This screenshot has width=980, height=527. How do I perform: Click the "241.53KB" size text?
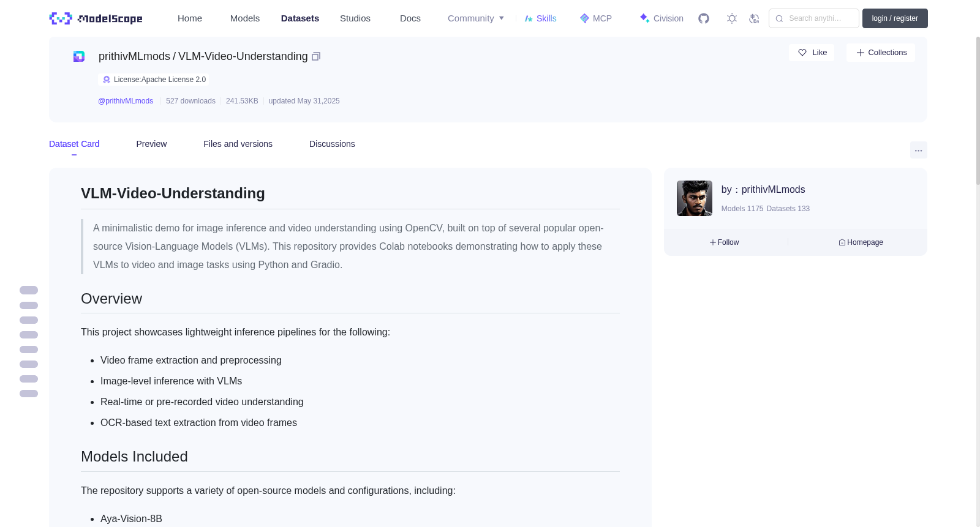[242, 101]
